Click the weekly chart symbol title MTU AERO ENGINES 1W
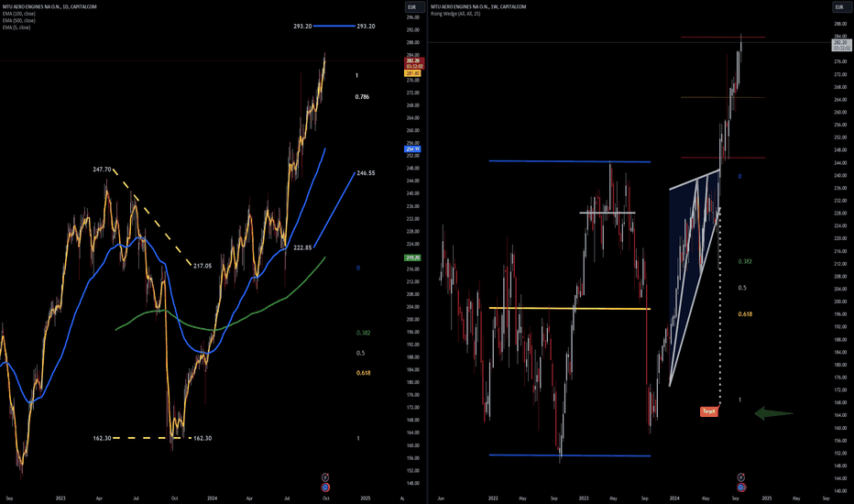 coord(478,6)
